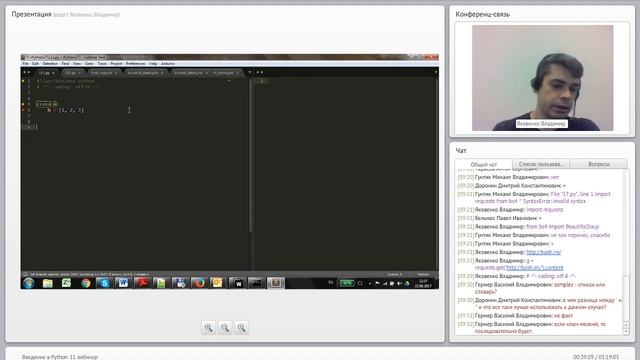Click the green battery indicator in tray
Viewport: 640px width, 360px height.
[347, 283]
